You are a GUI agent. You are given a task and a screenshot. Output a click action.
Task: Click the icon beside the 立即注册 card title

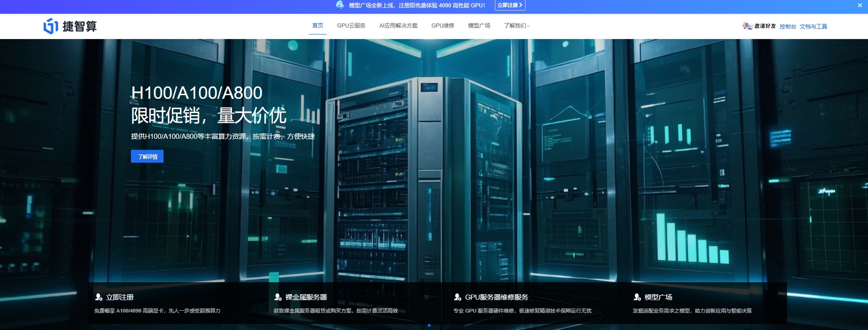click(98, 297)
